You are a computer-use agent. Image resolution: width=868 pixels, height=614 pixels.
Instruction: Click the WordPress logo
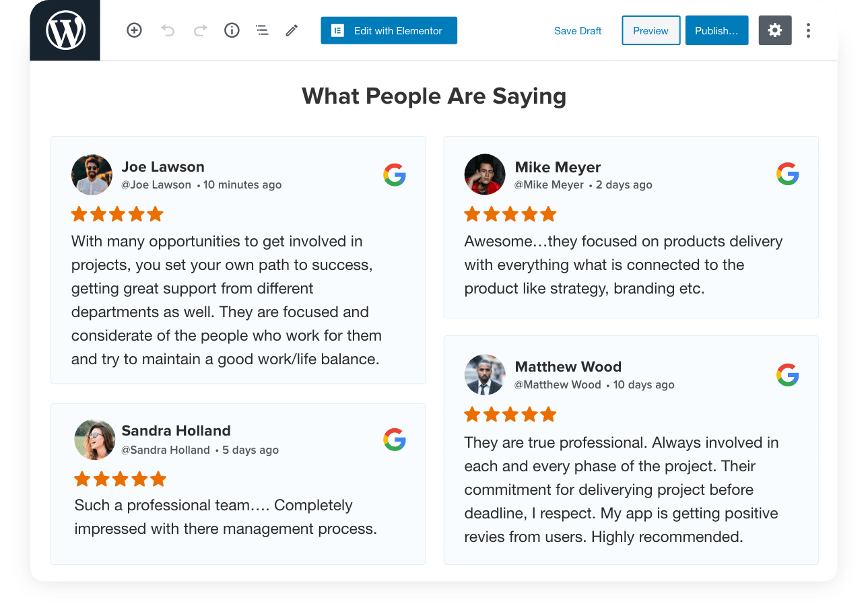(x=65, y=30)
